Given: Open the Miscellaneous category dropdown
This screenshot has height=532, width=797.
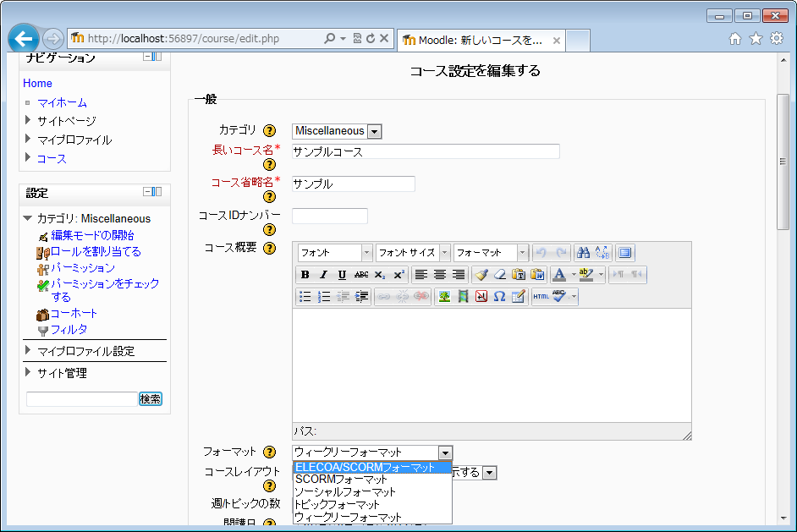Looking at the screenshot, I should [x=337, y=131].
